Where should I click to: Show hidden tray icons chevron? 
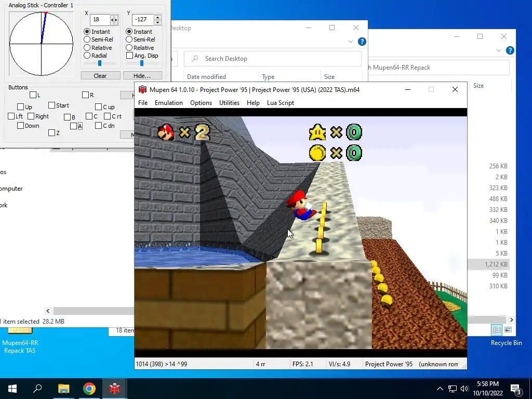click(440, 389)
